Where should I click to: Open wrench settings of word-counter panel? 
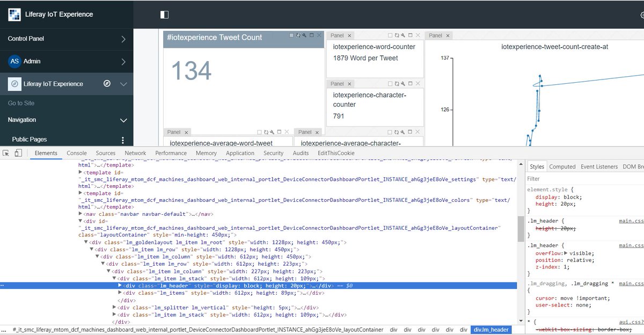(x=403, y=35)
